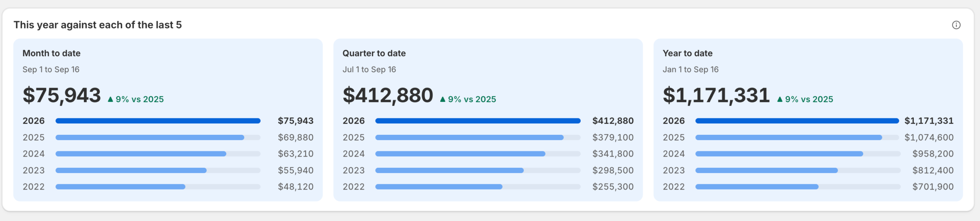Click the $812,400 value for 2023
The width and height of the screenshot is (980, 221).
[x=933, y=170]
